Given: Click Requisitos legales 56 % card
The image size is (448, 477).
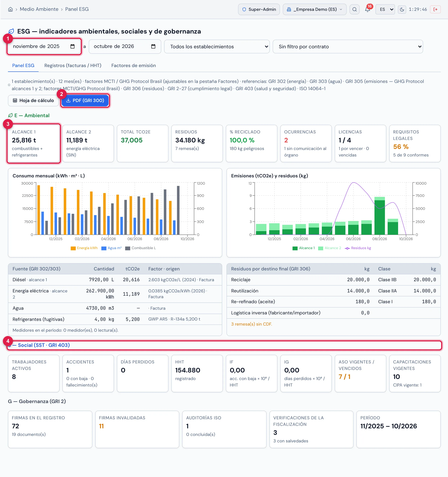Looking at the screenshot, I should [x=415, y=143].
